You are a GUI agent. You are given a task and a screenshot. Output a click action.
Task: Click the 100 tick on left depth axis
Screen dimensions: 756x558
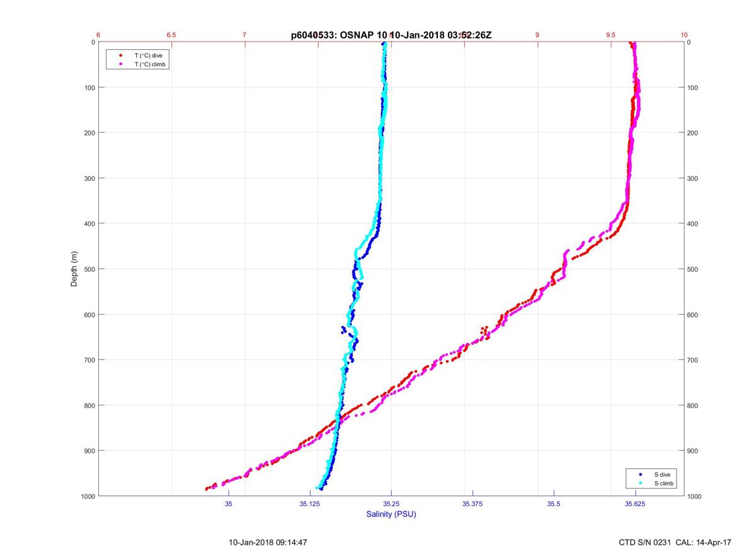89,88
